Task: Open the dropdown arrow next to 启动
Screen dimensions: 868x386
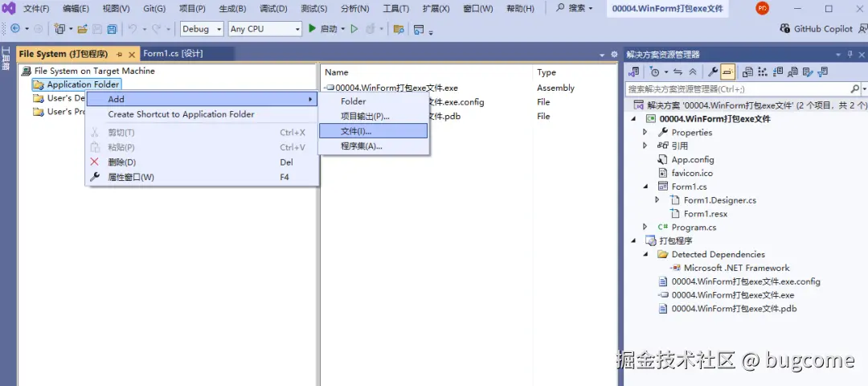Action: tap(342, 29)
